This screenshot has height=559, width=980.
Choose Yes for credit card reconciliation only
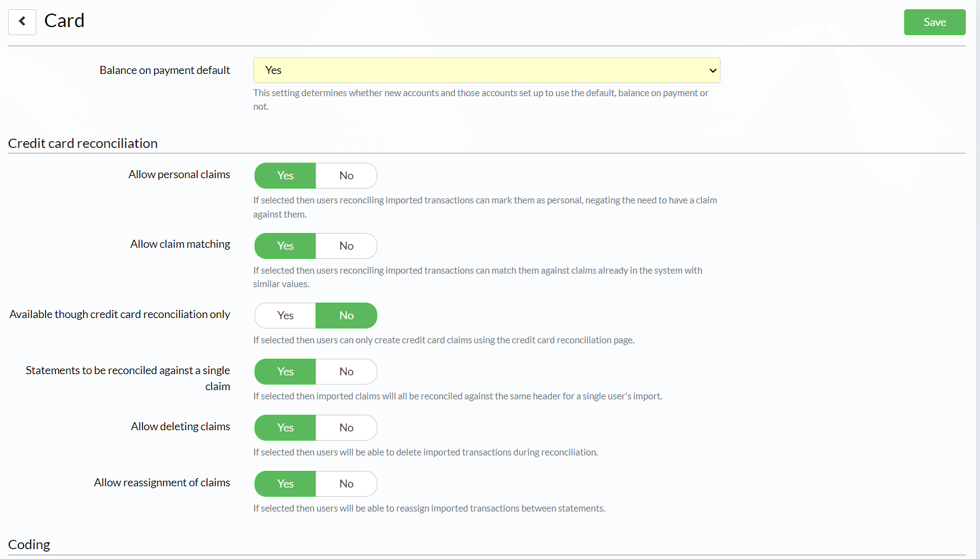pyautogui.click(x=285, y=316)
